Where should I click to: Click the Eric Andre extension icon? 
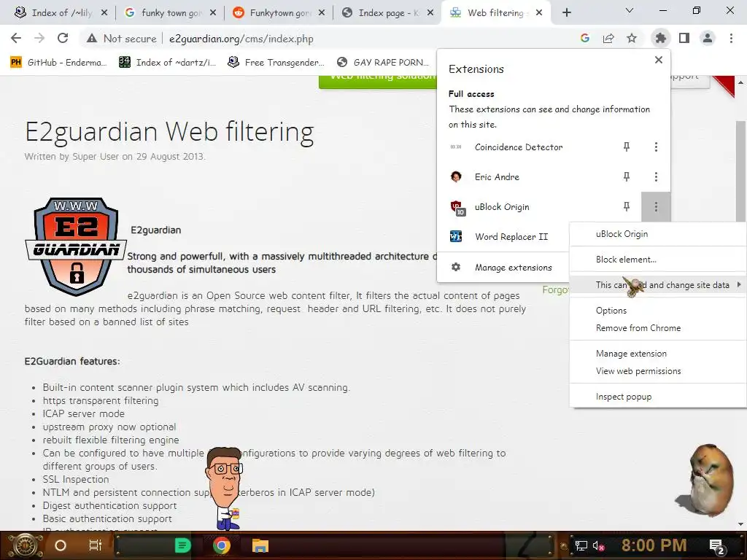point(456,177)
